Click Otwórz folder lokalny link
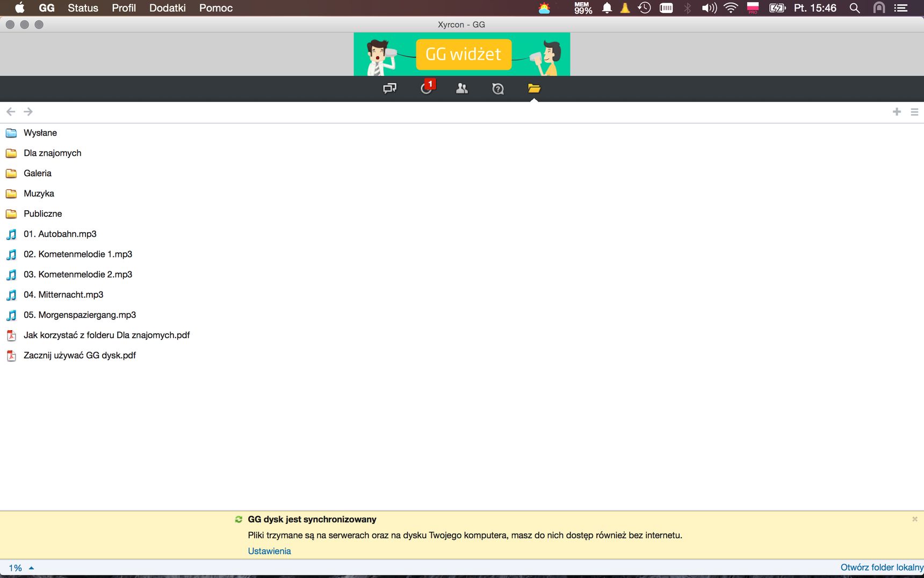Screen dimensions: 924x578 [882, 567]
